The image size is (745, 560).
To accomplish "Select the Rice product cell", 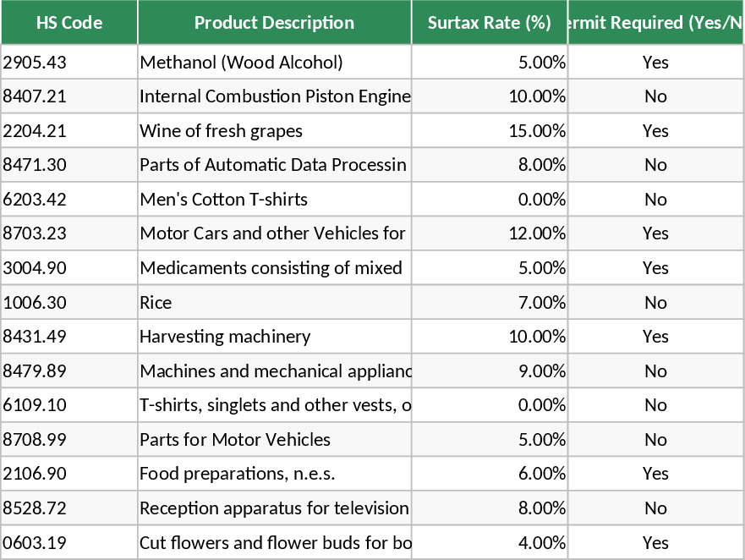I will pyautogui.click(x=274, y=303).
